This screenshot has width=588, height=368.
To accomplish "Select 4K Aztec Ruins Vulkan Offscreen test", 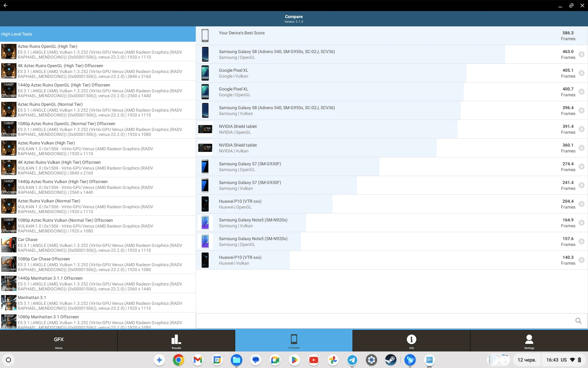I will tap(98, 167).
